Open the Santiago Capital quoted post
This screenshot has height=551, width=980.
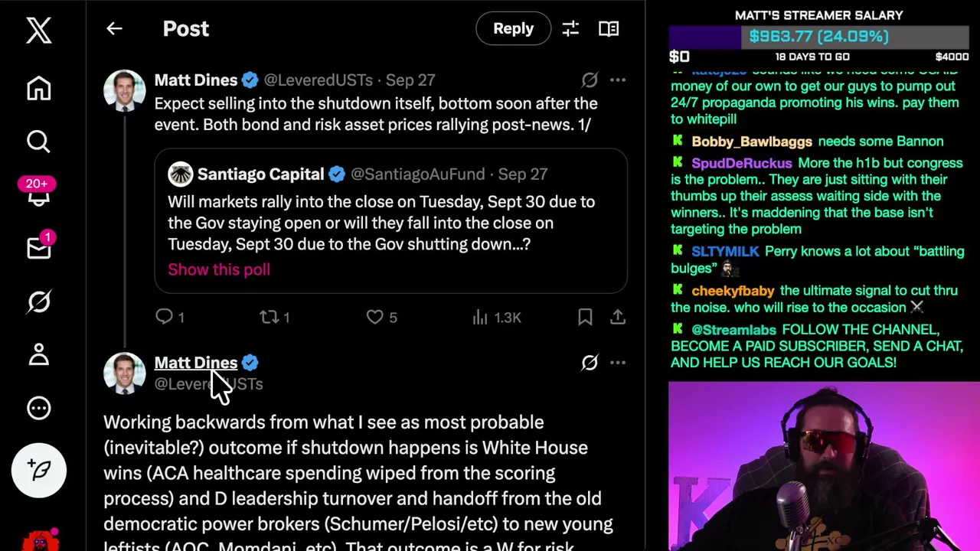tap(390, 221)
